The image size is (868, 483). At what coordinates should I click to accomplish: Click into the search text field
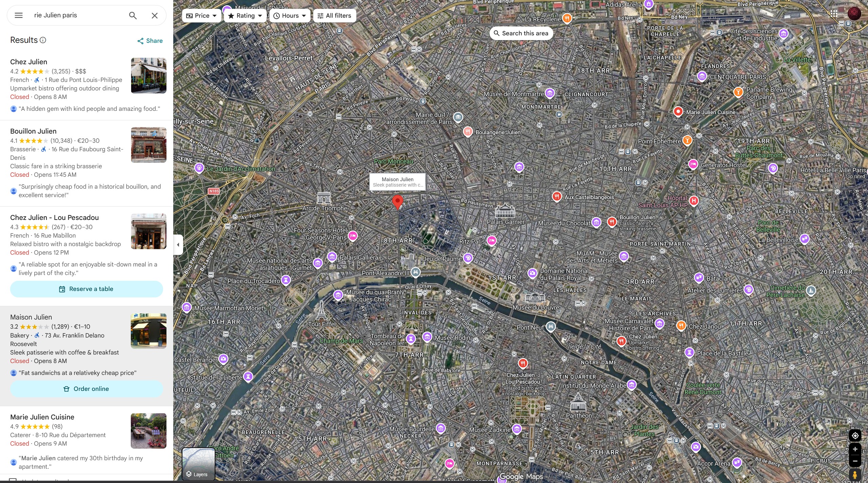77,15
